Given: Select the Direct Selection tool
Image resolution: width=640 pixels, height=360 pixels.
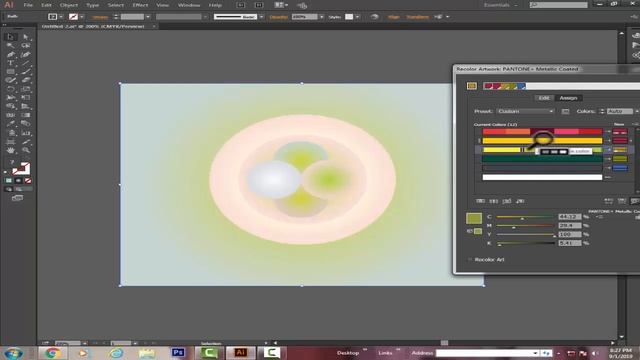Looking at the screenshot, I should click(26, 37).
